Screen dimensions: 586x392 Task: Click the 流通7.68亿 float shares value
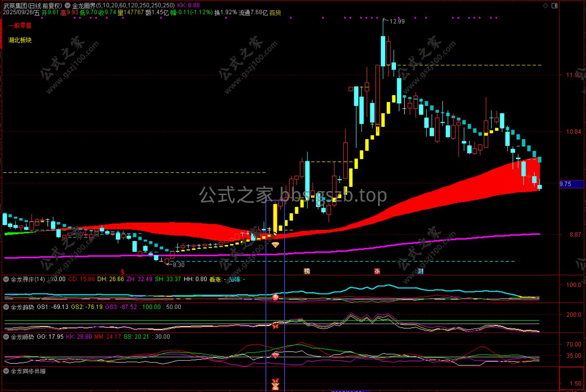253,12
